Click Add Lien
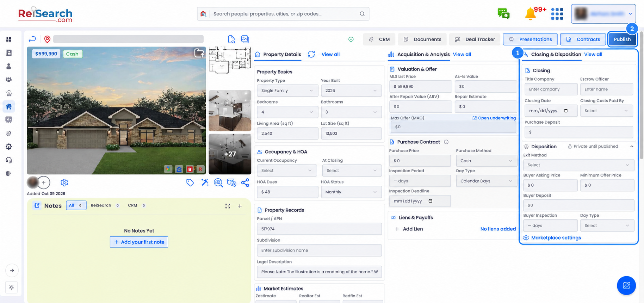The image size is (644, 303). click(x=409, y=229)
